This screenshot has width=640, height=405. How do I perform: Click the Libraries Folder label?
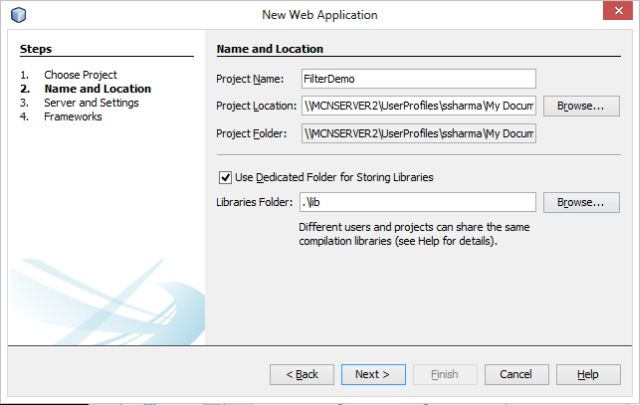click(254, 203)
